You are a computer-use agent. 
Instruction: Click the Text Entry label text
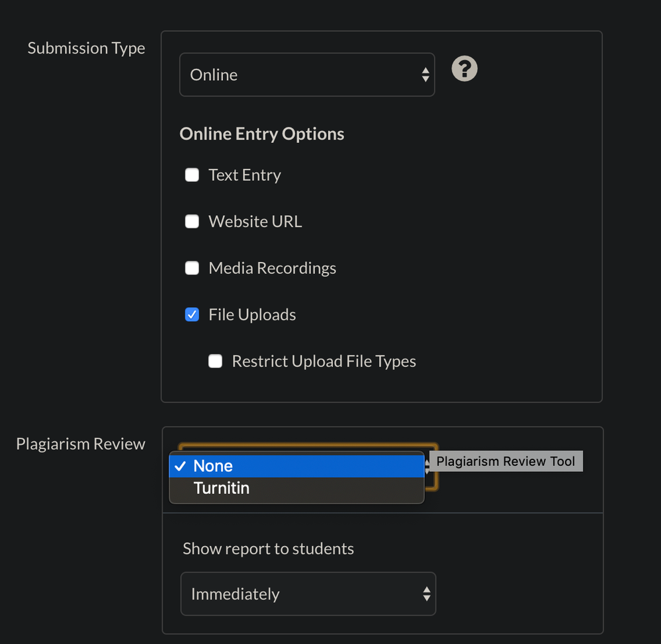245,175
